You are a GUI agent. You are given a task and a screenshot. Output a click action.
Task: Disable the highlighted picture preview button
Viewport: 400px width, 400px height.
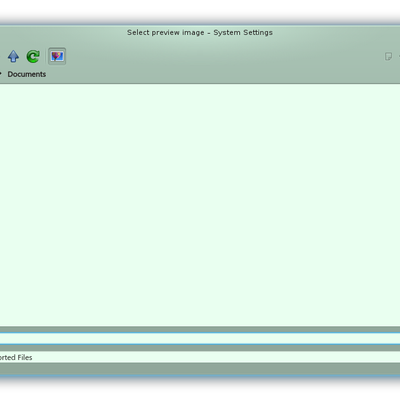coord(57,56)
